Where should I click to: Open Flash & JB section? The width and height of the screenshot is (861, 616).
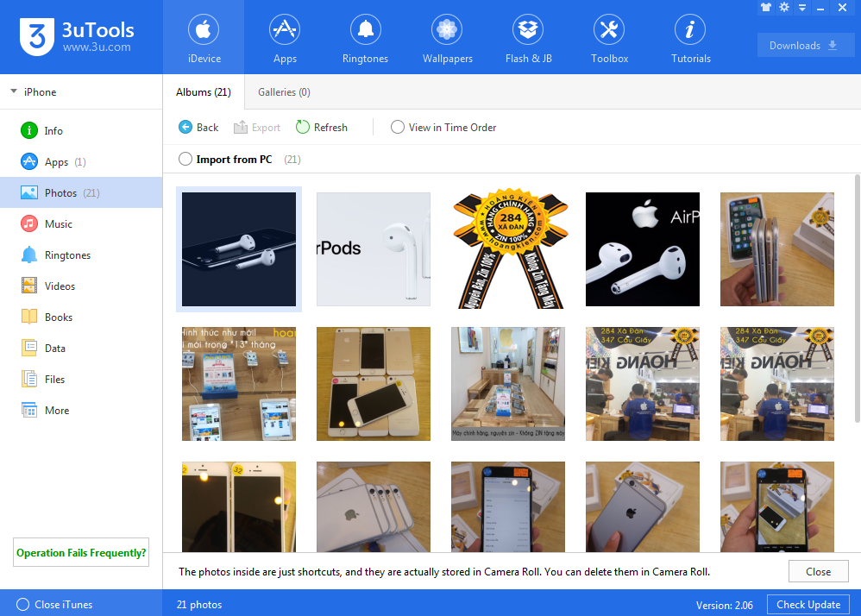click(x=528, y=37)
